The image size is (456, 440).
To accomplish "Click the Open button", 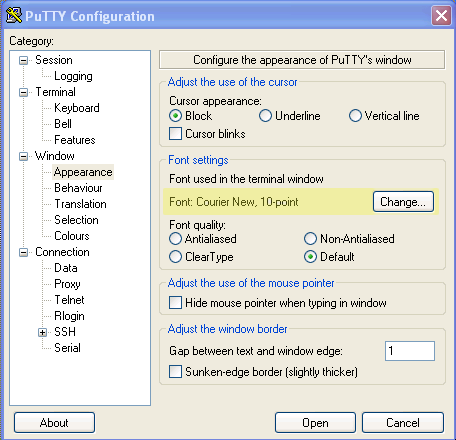I will click(315, 423).
